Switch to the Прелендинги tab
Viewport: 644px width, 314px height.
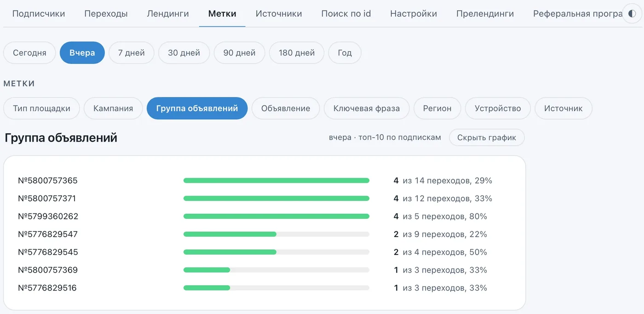485,14
